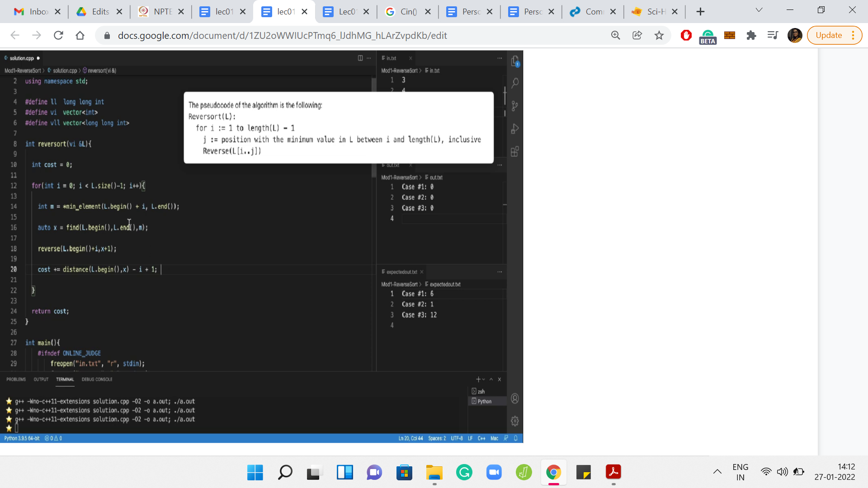
Task: Share this page using share icon
Action: click(637, 35)
